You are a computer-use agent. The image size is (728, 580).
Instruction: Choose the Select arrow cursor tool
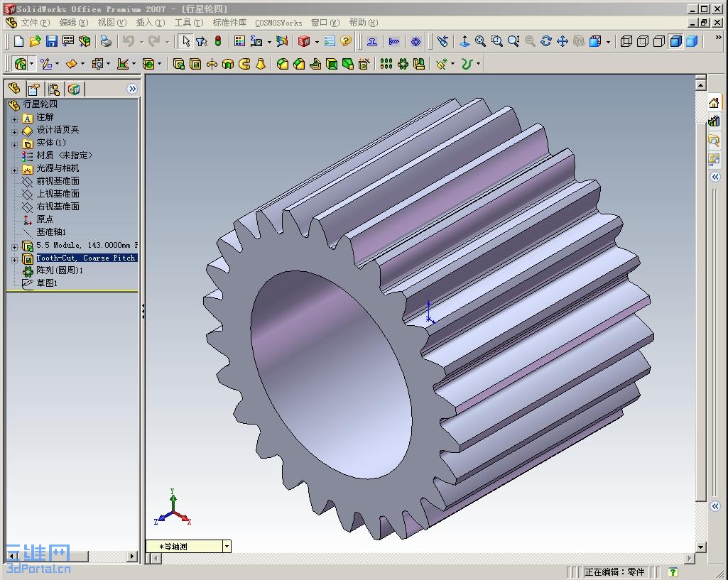pyautogui.click(x=185, y=41)
